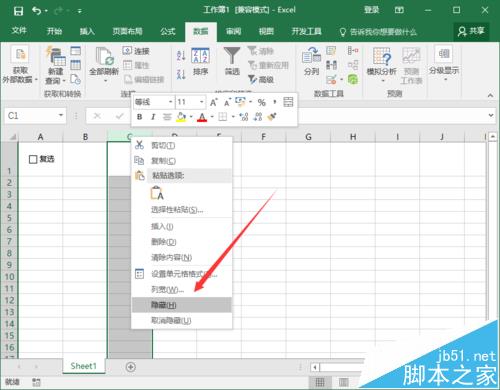The height and width of the screenshot is (390, 500).
Task: Select the Sheet1 worksheet tab
Action: pos(83,366)
